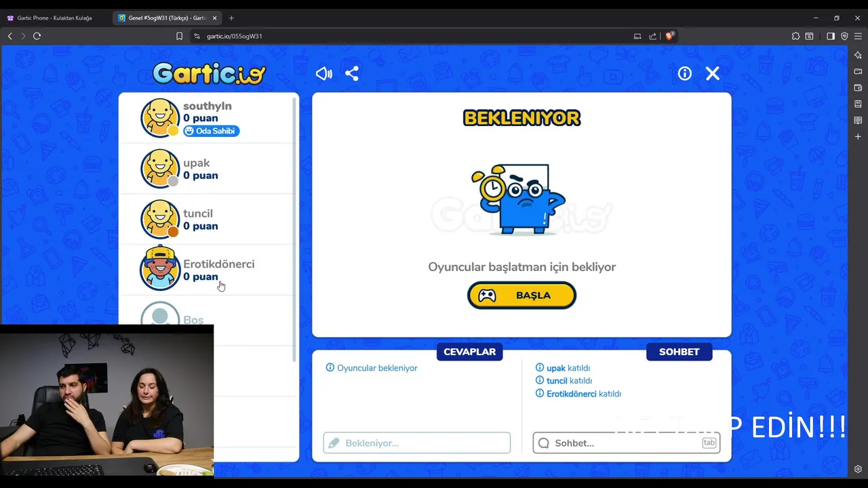Screen dimensions: 868x488
Task: Open the browser hamburger menu
Action: [858, 36]
